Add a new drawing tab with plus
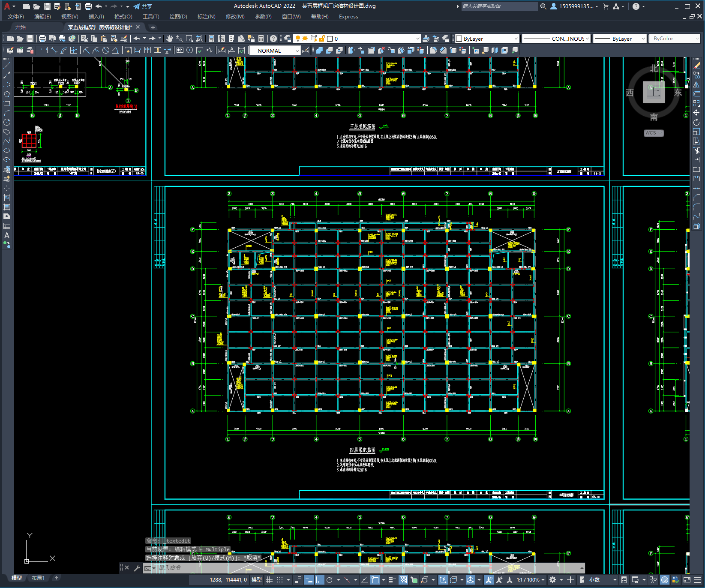 click(x=153, y=27)
